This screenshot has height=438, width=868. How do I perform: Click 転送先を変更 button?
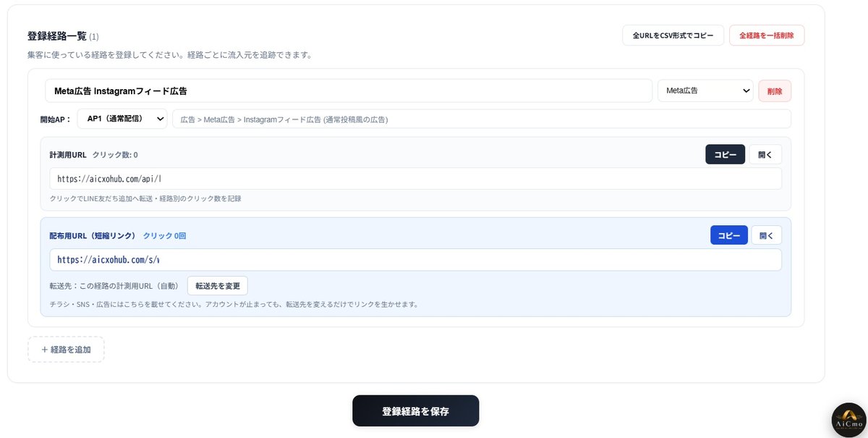tap(218, 285)
